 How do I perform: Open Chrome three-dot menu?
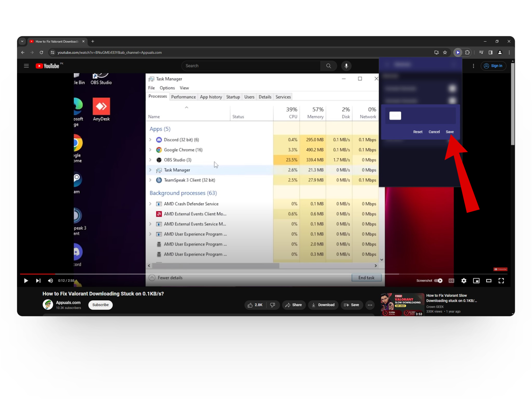[x=509, y=52]
